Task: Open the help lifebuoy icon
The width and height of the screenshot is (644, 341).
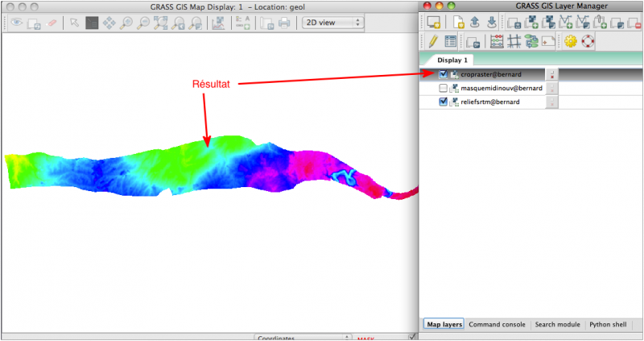Action: (587, 41)
